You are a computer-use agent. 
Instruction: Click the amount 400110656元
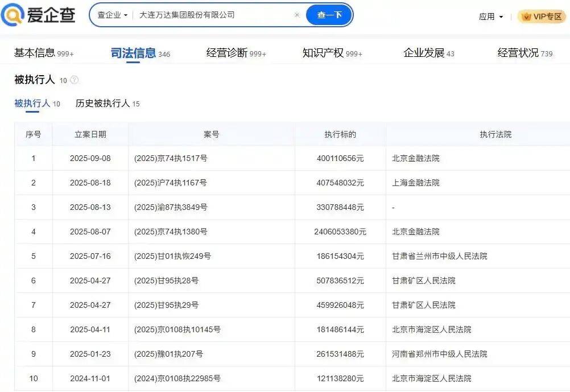[340, 159]
